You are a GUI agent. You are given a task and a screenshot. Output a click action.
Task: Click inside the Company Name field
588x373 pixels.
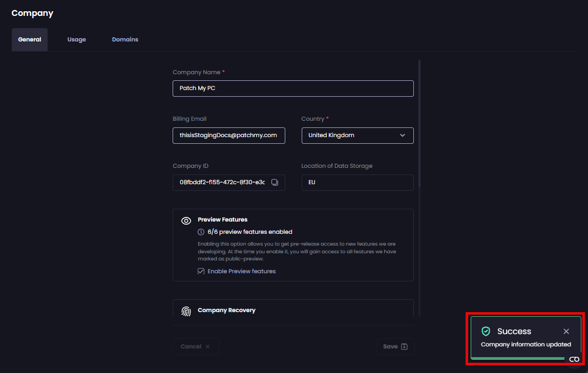point(293,88)
